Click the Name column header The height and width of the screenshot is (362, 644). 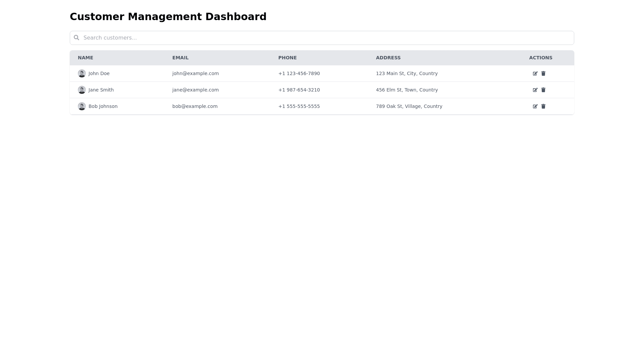pos(86,58)
